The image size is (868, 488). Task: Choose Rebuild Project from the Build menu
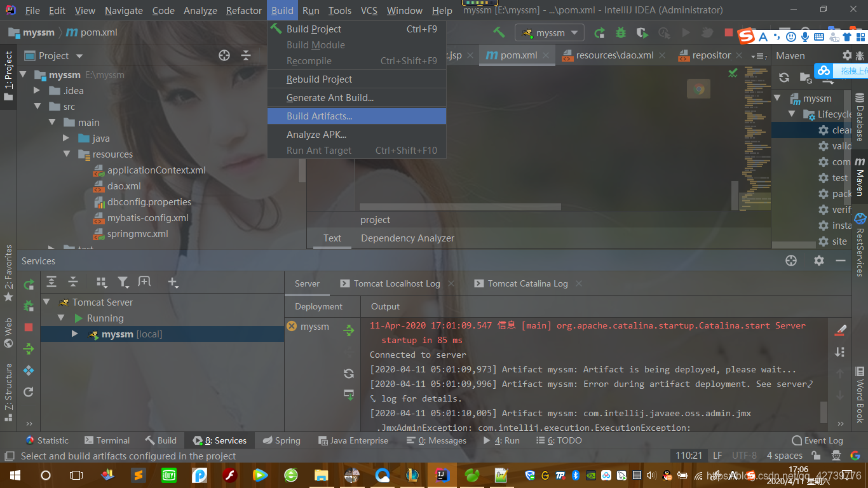point(357,79)
